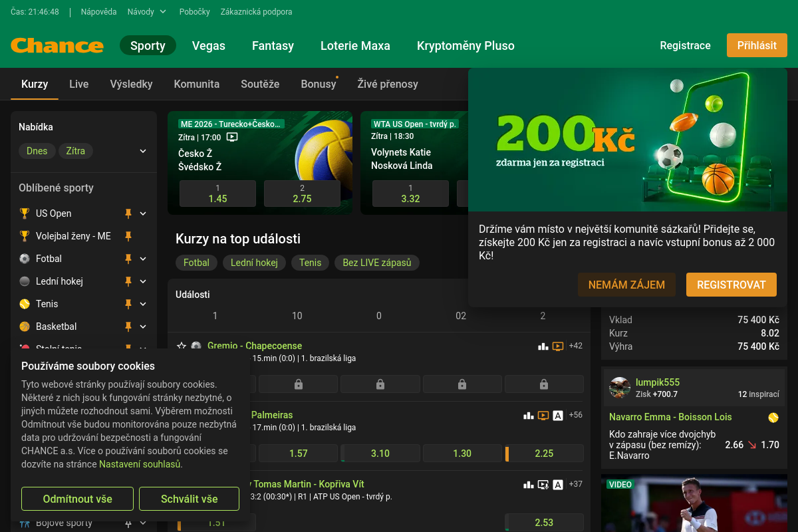Expand the Lední hokej sidebar entry

[x=143, y=281]
